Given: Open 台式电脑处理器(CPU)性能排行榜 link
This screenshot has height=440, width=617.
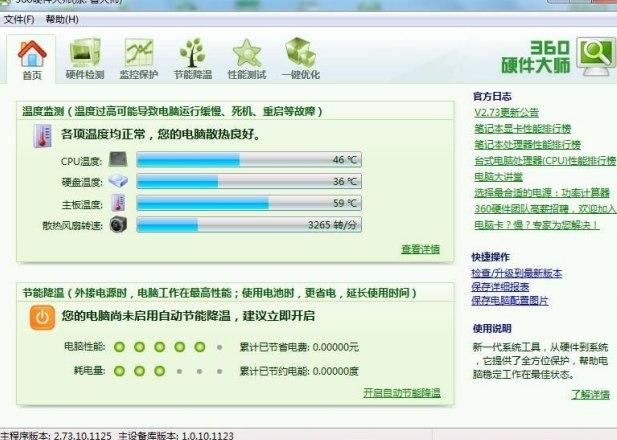Looking at the screenshot, I should 545,161.
